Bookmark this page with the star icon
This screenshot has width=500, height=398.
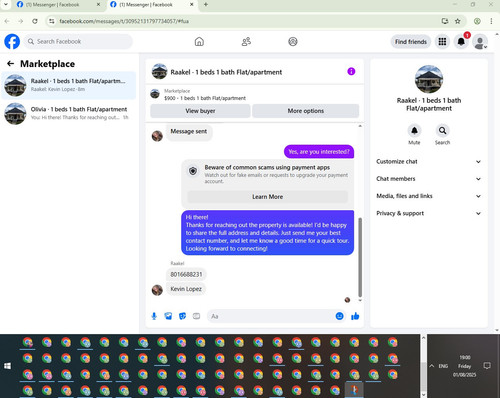[x=458, y=21]
